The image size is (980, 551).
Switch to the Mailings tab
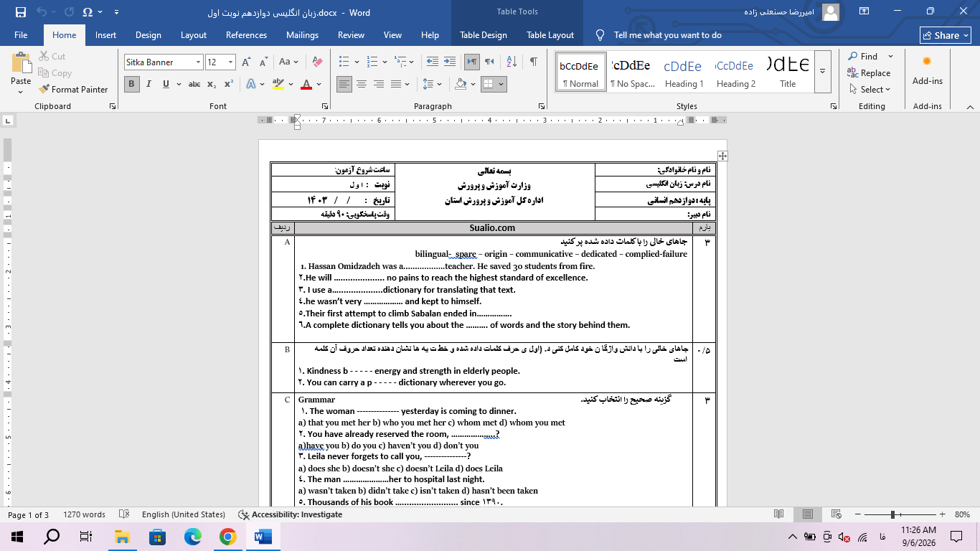302,35
